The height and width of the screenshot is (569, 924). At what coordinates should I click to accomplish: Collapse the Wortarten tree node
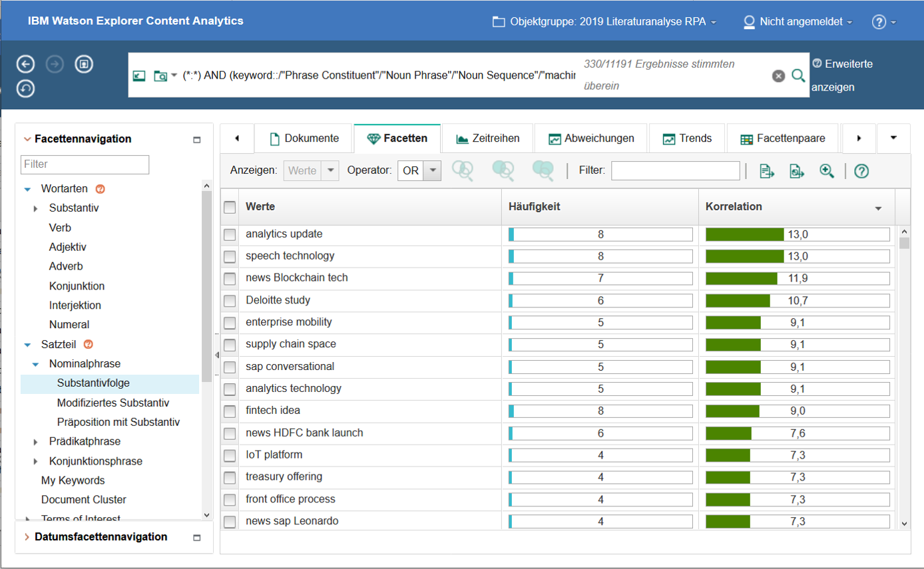click(27, 189)
